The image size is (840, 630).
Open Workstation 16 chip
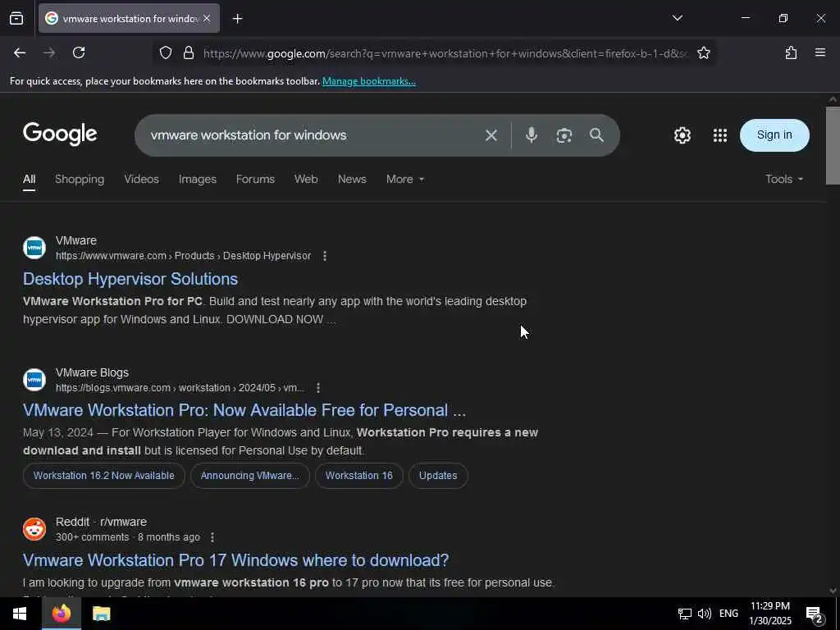pos(359,476)
